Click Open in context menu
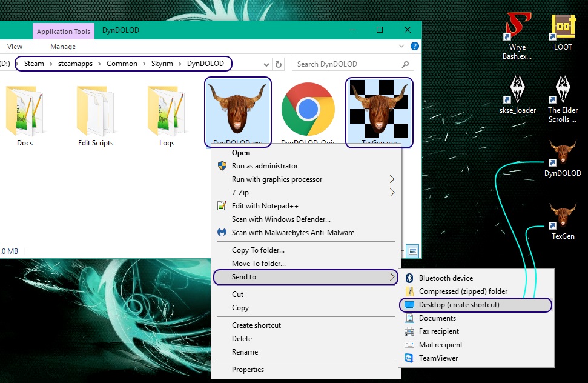This screenshot has height=383, width=588. (x=306, y=153)
